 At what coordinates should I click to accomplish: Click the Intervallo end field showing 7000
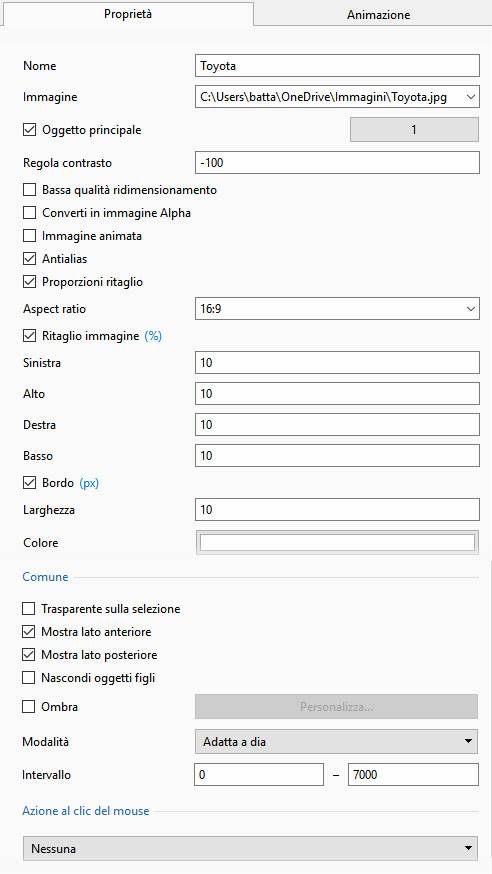pos(413,775)
